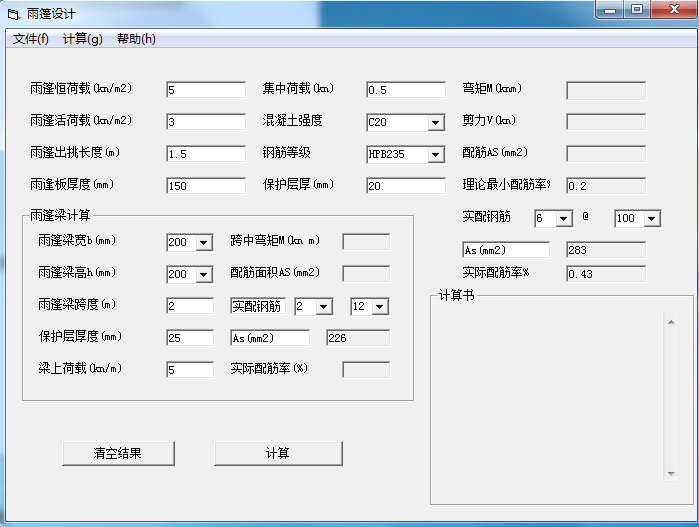
Task: Open the 文件(f) menu
Action: [x=30, y=39]
